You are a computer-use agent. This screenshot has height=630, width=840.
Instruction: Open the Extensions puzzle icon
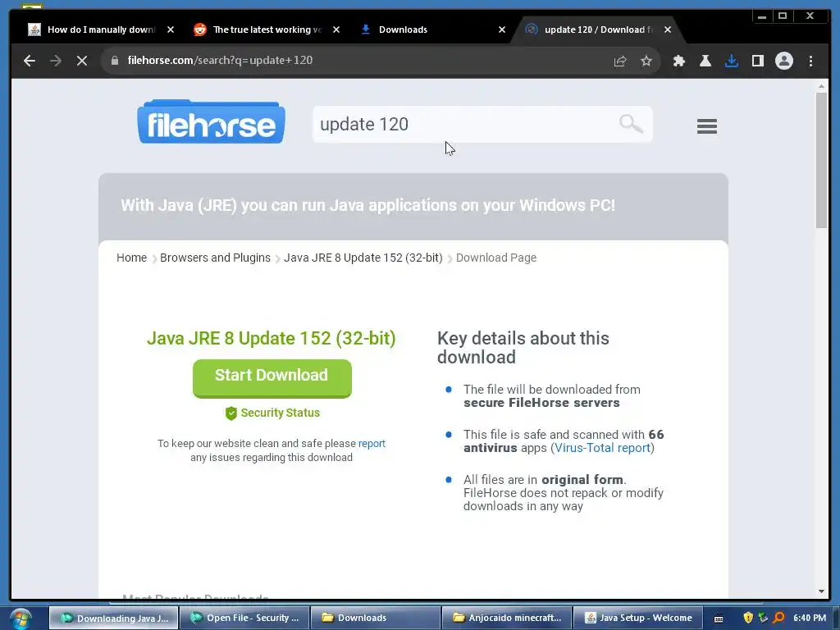coord(679,61)
